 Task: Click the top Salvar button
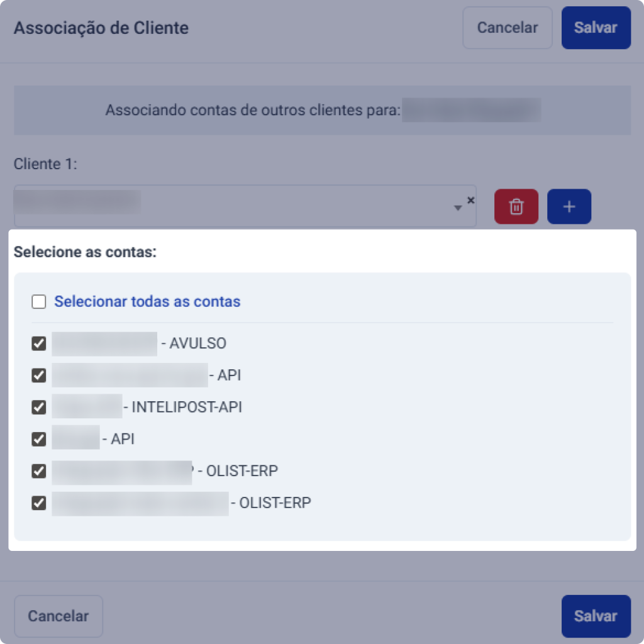click(x=595, y=28)
